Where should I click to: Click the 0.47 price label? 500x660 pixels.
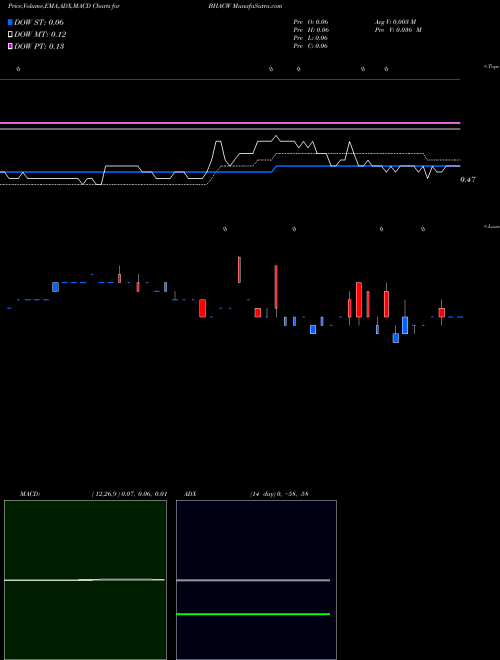(x=468, y=180)
